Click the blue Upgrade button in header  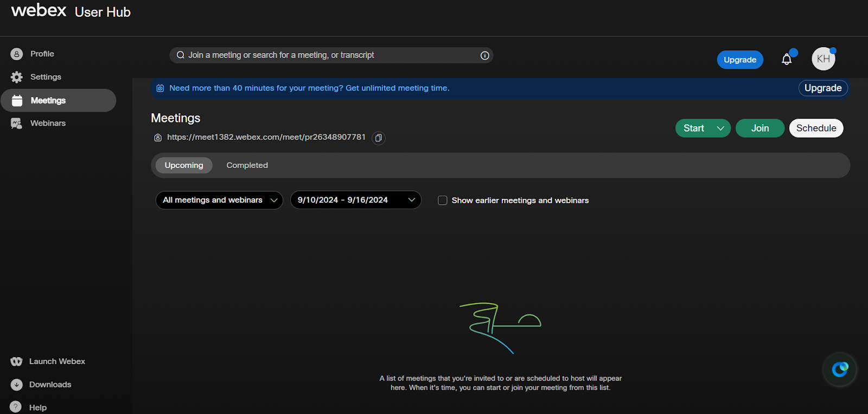pyautogui.click(x=740, y=60)
